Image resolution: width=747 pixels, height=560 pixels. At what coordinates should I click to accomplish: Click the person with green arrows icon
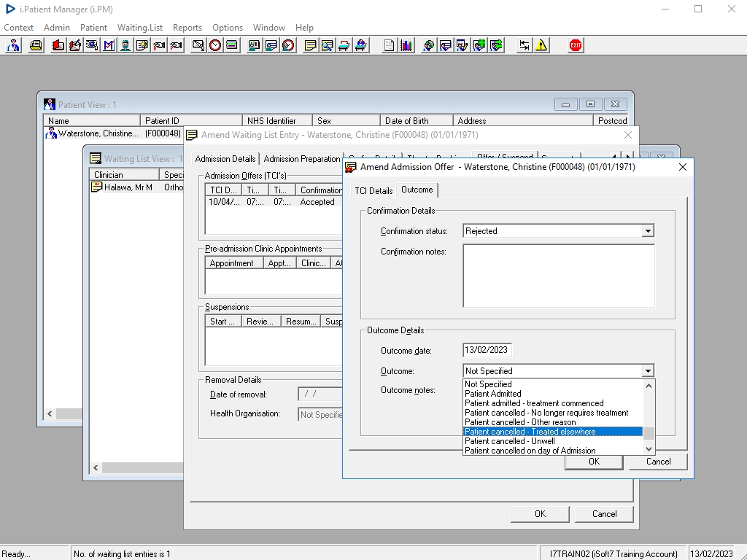pyautogui.click(x=496, y=46)
